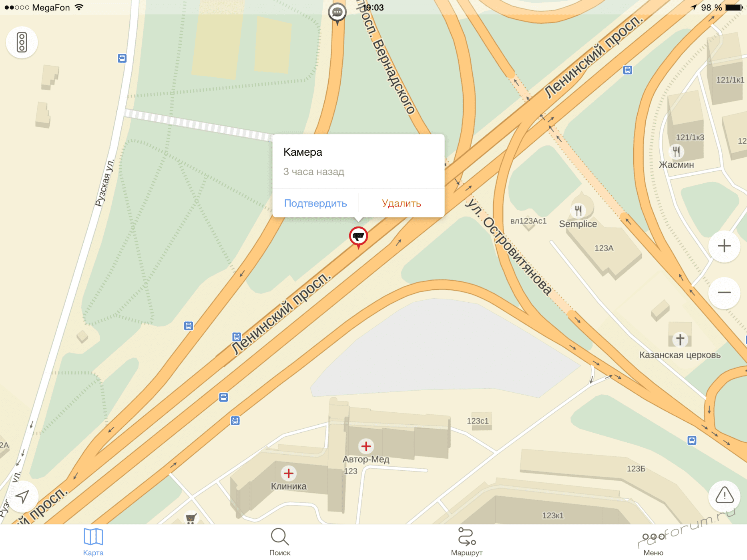
Task: Open the road event warning triangle
Action: click(x=724, y=496)
